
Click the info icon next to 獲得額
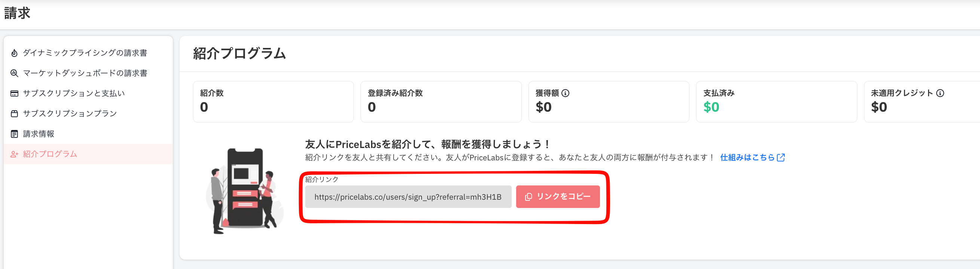(x=565, y=93)
